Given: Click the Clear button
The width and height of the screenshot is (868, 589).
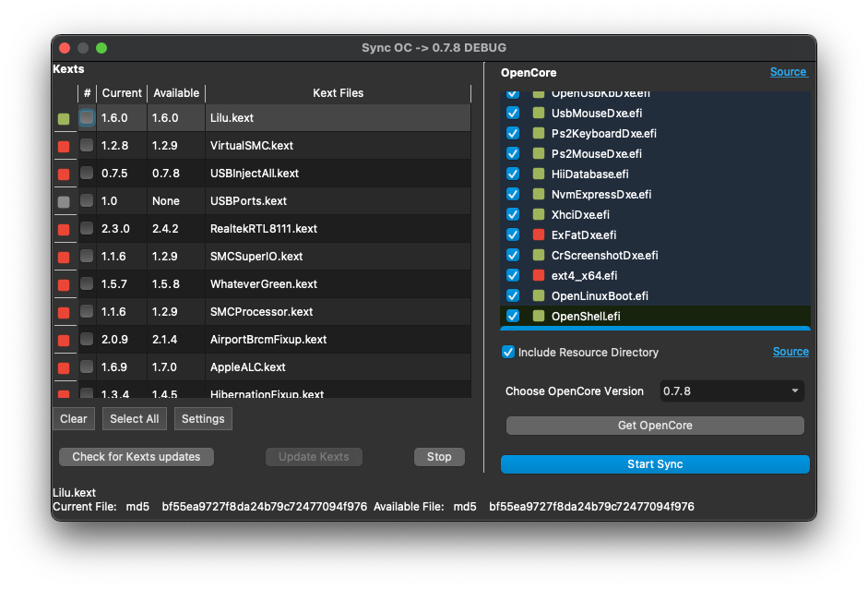Looking at the screenshot, I should (74, 419).
